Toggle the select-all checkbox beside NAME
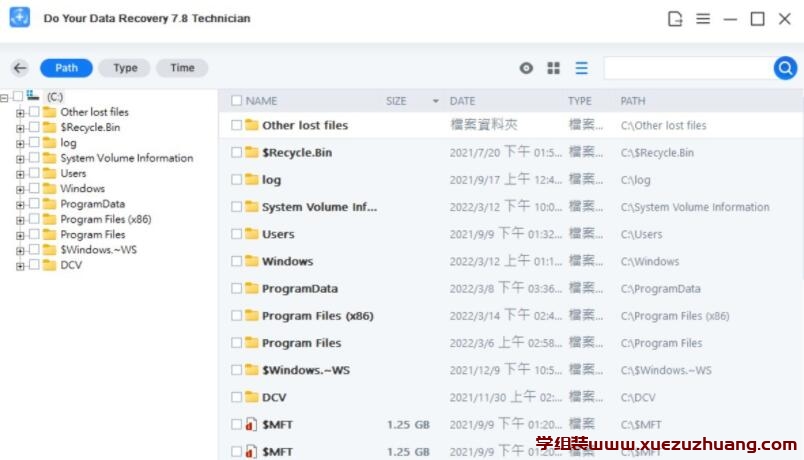Screen dimensions: 804x460 (236, 101)
